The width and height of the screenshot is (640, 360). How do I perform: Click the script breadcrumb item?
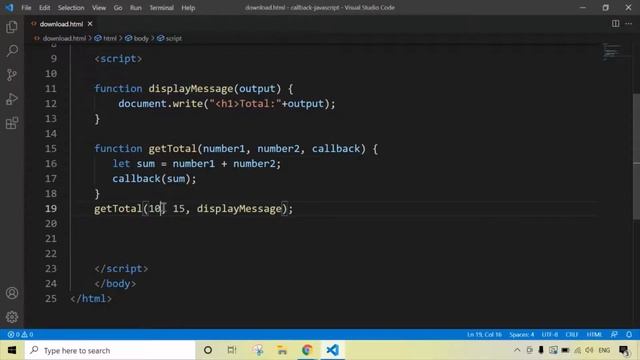(x=173, y=38)
